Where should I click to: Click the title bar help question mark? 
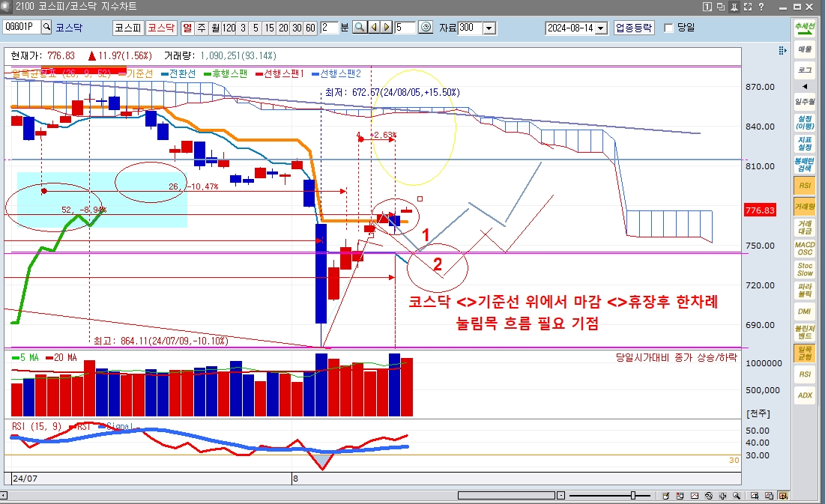761,7
